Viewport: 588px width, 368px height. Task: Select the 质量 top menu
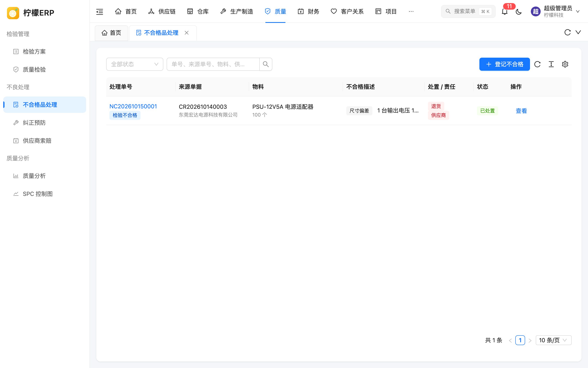(275, 11)
